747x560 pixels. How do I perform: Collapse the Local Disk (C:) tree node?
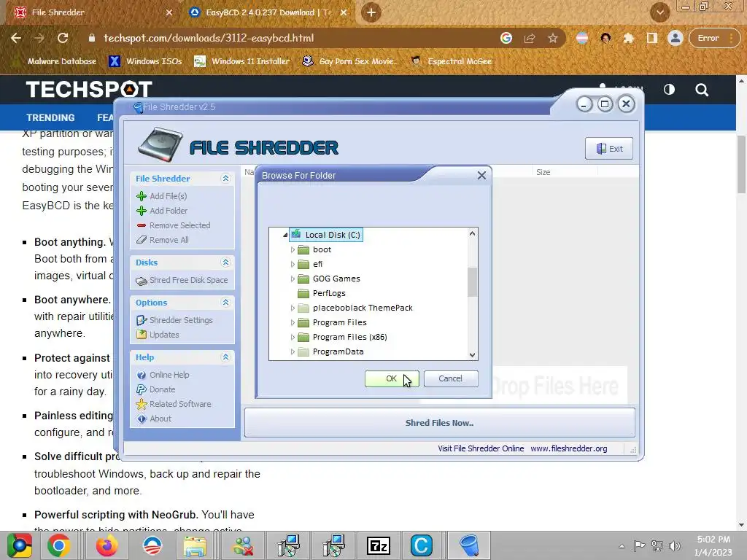coord(285,236)
